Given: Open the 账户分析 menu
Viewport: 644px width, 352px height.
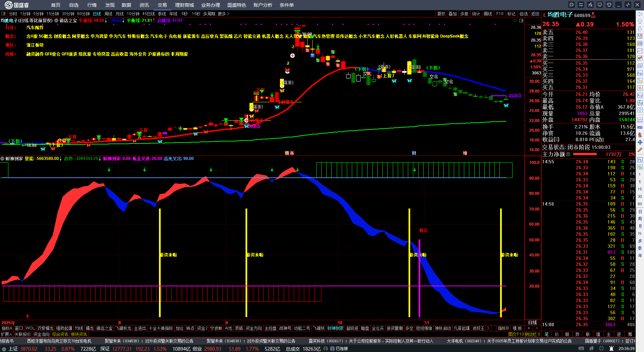Looking at the screenshot, I should click(x=263, y=5).
